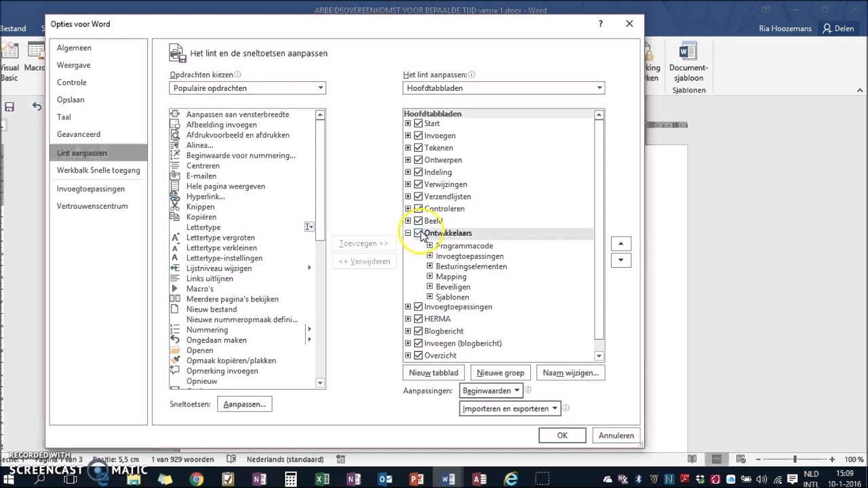Collapse the Ontwikkelaars tree node
Image resolution: width=868 pixels, height=488 pixels.
[408, 233]
